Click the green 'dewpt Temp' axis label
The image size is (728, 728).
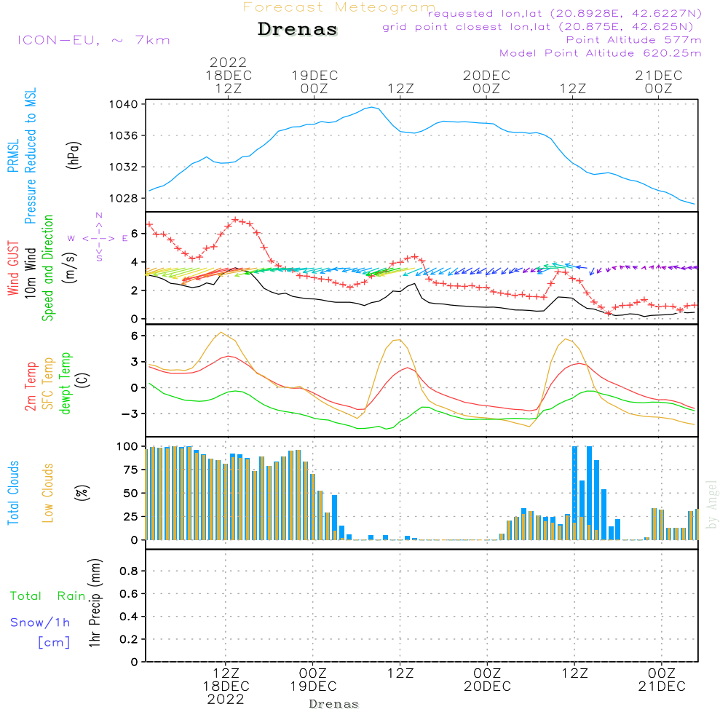pos(65,383)
